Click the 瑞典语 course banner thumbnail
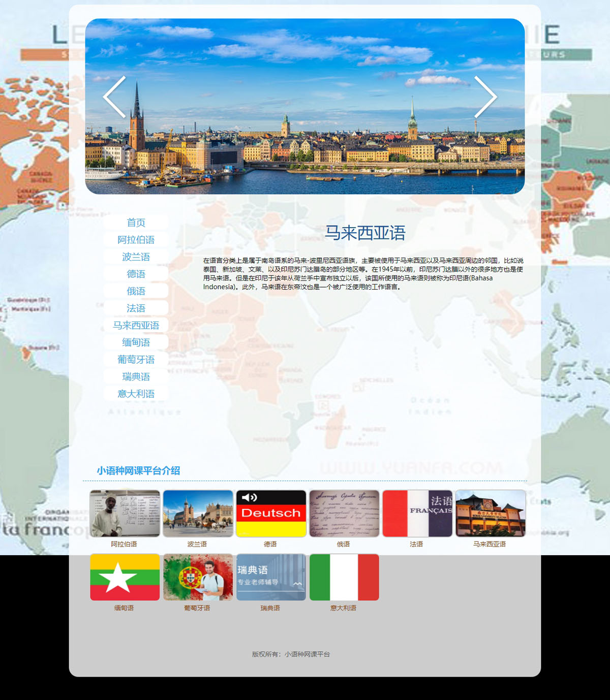 271,578
